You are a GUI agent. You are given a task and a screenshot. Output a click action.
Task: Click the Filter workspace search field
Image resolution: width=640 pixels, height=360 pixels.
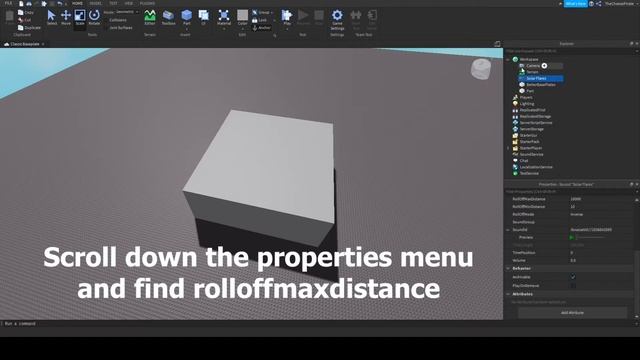coord(570,51)
